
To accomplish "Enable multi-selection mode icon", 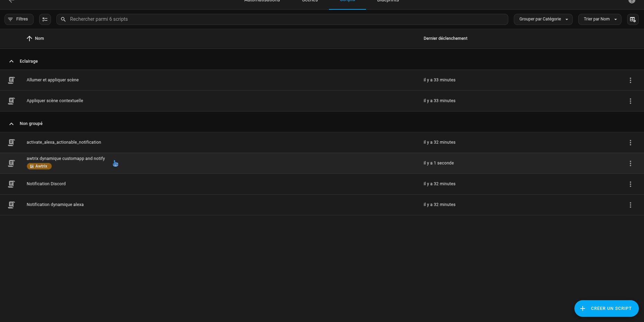I will tap(45, 19).
